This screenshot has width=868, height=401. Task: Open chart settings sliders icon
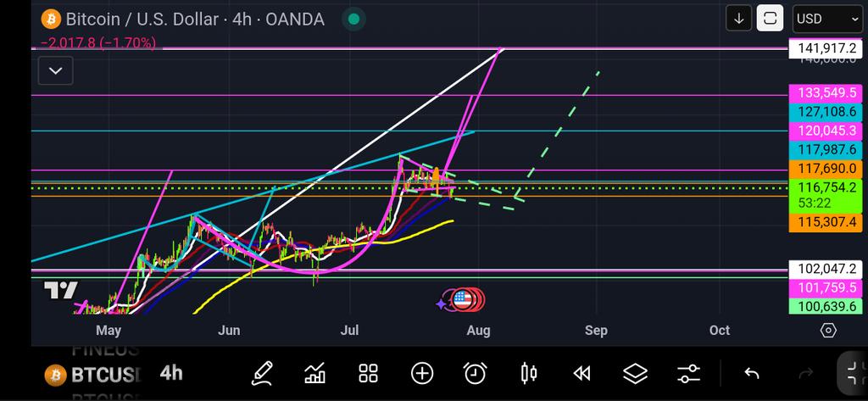pos(688,374)
